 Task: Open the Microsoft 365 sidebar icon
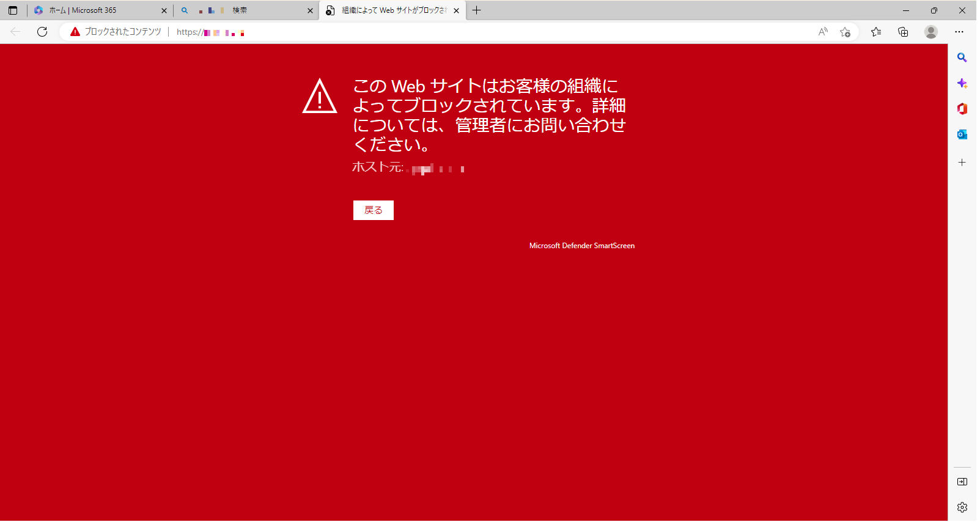pos(962,109)
